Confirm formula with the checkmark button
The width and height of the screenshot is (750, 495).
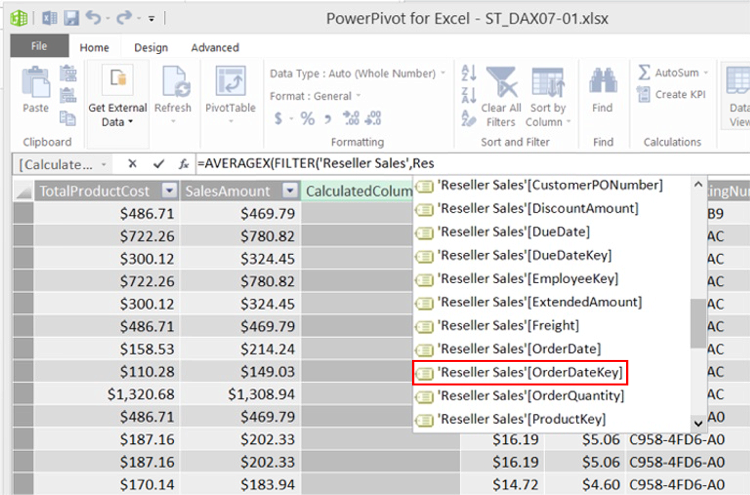click(158, 163)
